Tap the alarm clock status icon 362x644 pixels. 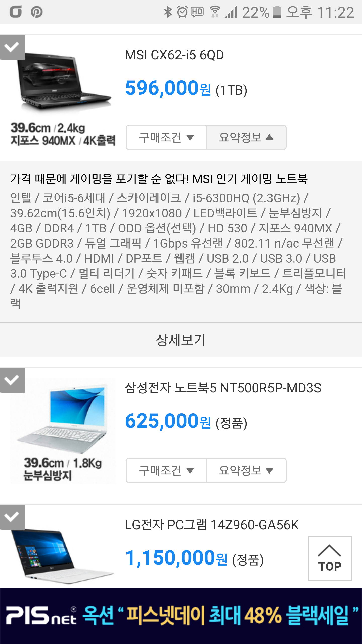[182, 12]
